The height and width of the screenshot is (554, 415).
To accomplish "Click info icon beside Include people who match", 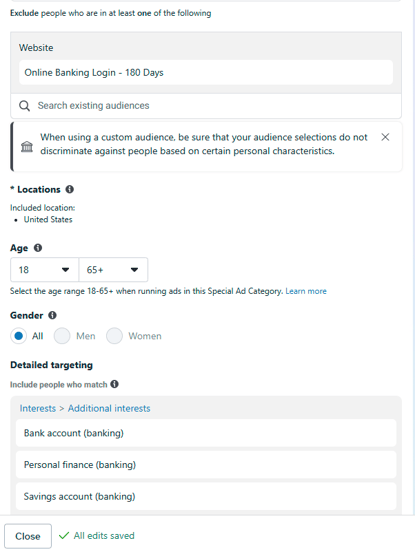I will tap(114, 384).
